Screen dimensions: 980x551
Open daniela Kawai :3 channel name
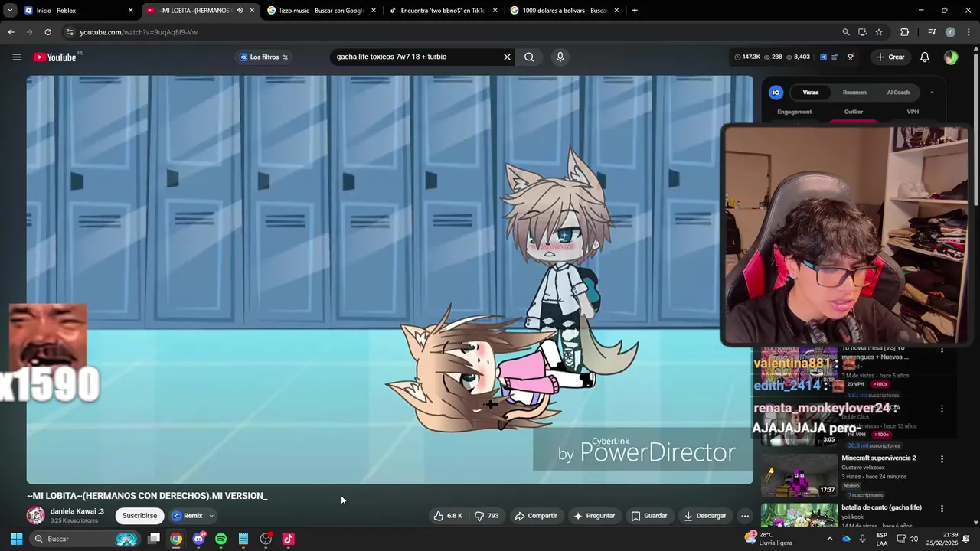pos(77,511)
